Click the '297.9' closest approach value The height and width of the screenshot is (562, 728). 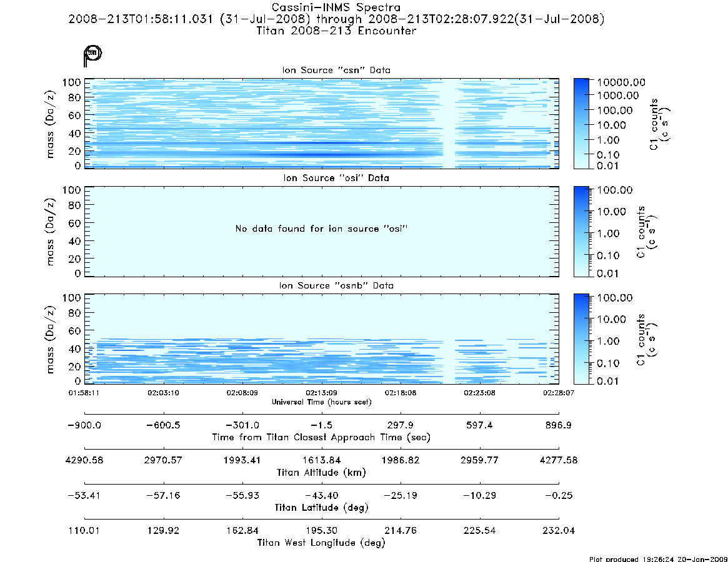tap(401, 425)
